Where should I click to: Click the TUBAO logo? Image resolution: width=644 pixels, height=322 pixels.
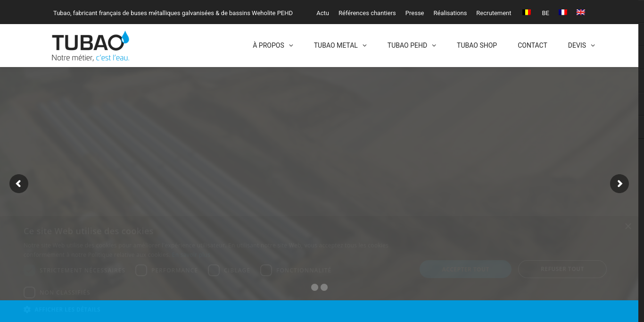(90, 46)
